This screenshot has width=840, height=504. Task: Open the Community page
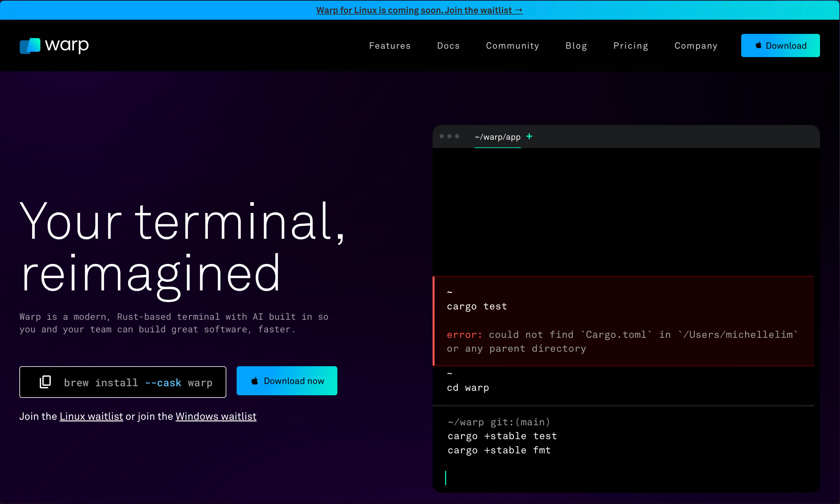click(512, 45)
